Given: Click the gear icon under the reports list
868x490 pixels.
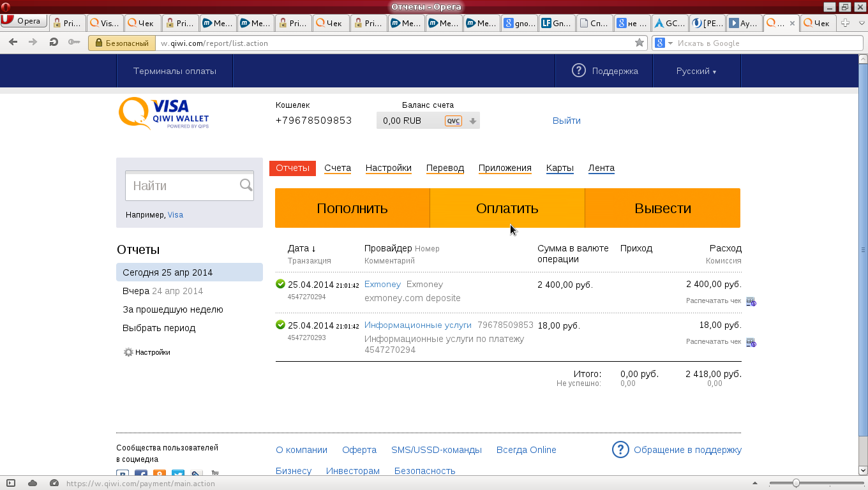Looking at the screenshot, I should [x=128, y=352].
